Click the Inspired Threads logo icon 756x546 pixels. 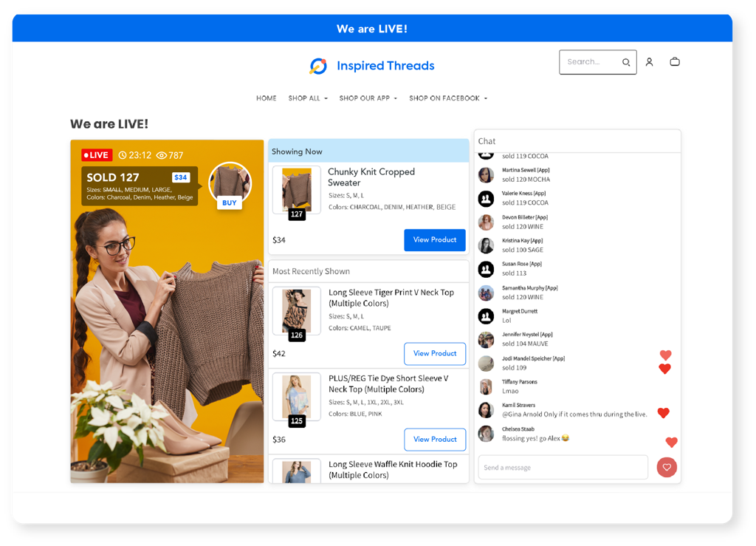[318, 66]
